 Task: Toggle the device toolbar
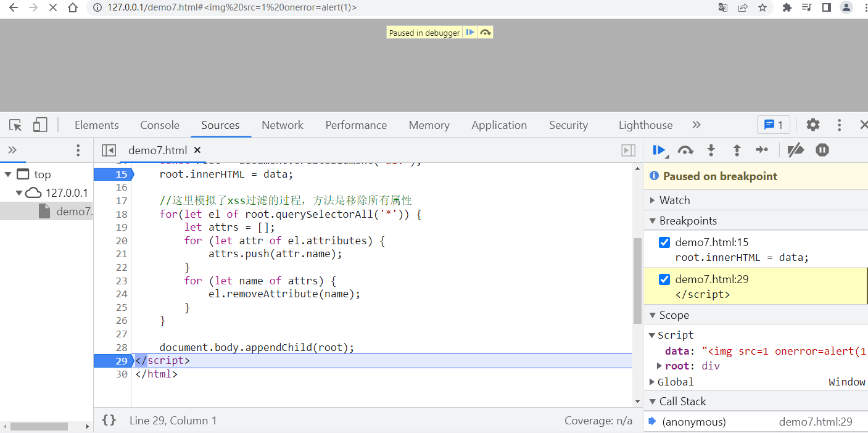pyautogui.click(x=40, y=125)
